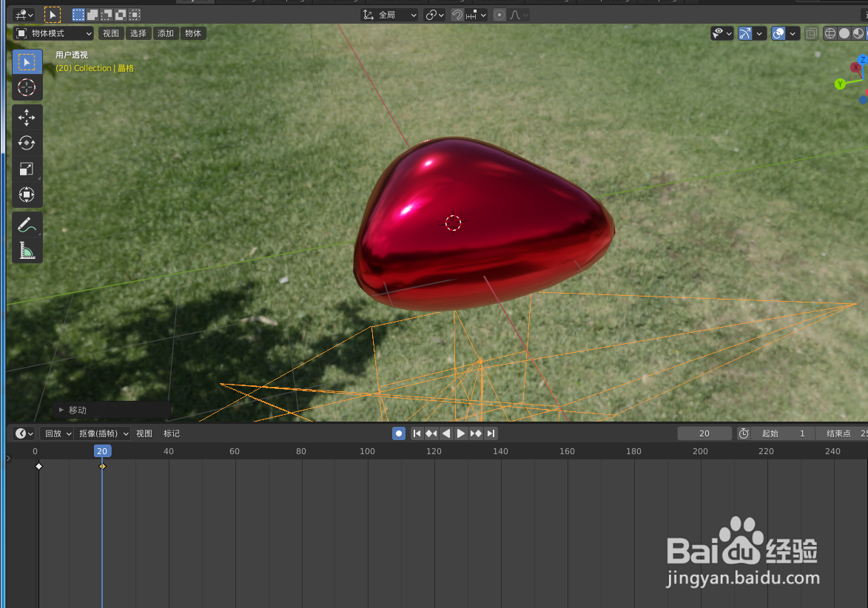Screen dimensions: 868x608
Task: Select the Rotate tool
Action: tap(27, 143)
